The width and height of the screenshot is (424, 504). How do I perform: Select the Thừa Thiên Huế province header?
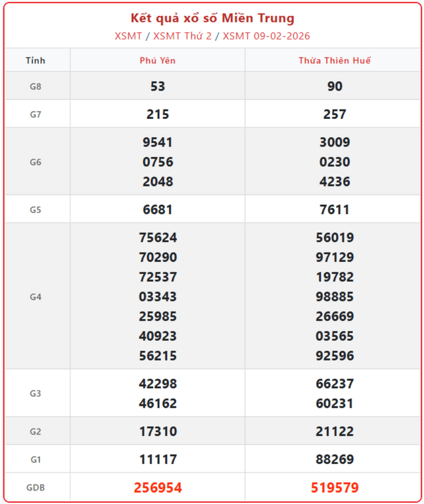[x=334, y=61]
